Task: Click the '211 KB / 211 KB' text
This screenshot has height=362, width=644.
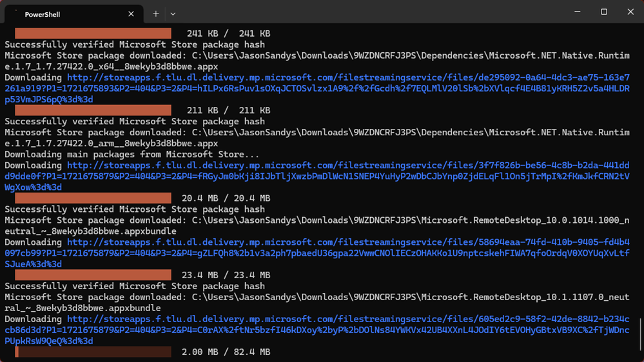Action: coord(228,110)
